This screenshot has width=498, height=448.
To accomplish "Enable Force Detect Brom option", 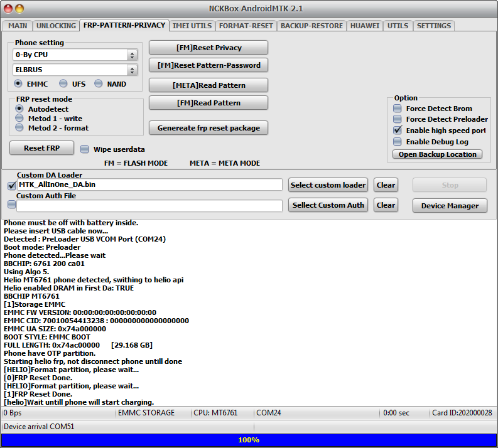I will [x=398, y=109].
